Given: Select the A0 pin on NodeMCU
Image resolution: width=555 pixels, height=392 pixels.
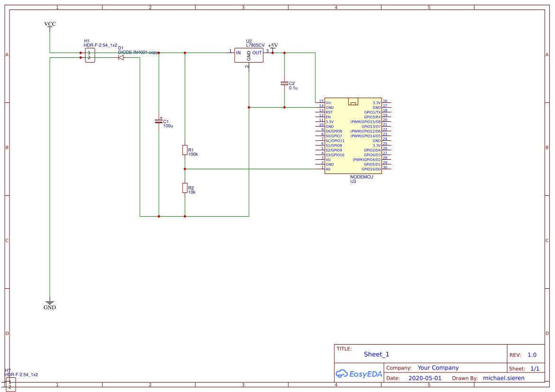Looking at the screenshot, I should point(328,169).
